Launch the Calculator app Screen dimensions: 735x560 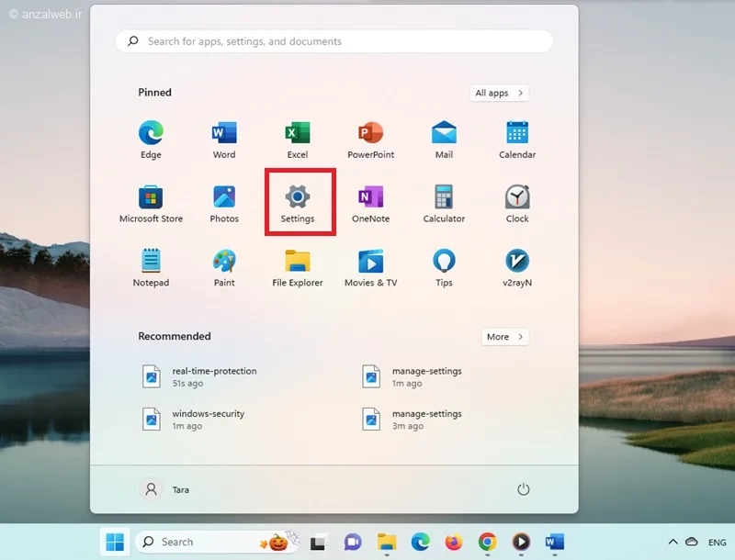444,202
